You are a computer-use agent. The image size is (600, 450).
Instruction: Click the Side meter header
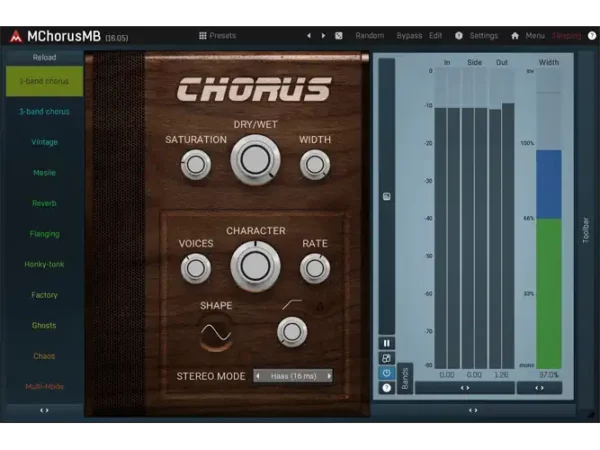coord(474,62)
